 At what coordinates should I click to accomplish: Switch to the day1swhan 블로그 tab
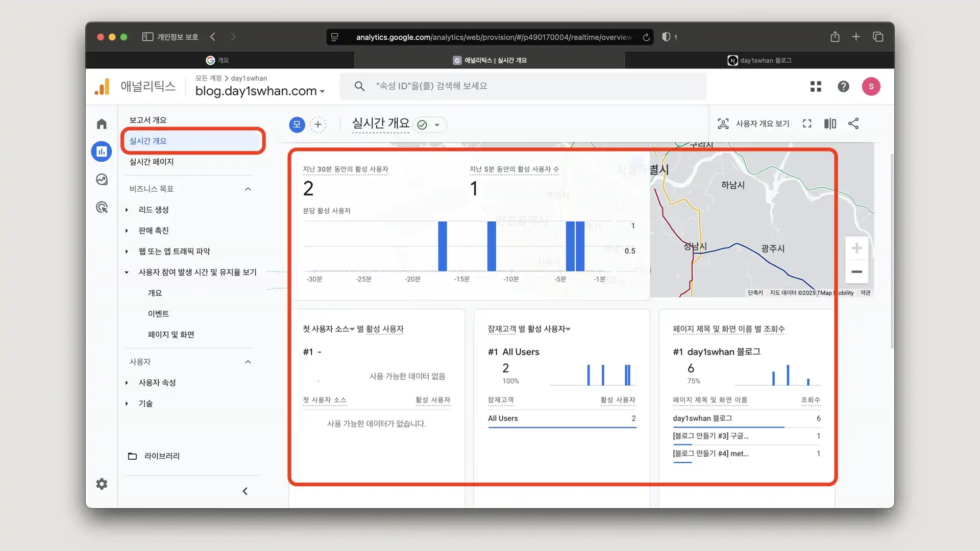[x=759, y=60]
